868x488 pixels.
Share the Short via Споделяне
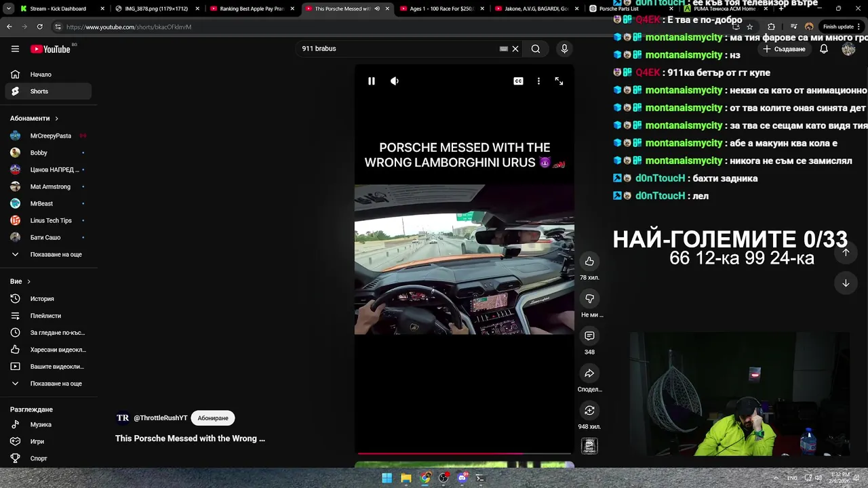[x=589, y=373]
